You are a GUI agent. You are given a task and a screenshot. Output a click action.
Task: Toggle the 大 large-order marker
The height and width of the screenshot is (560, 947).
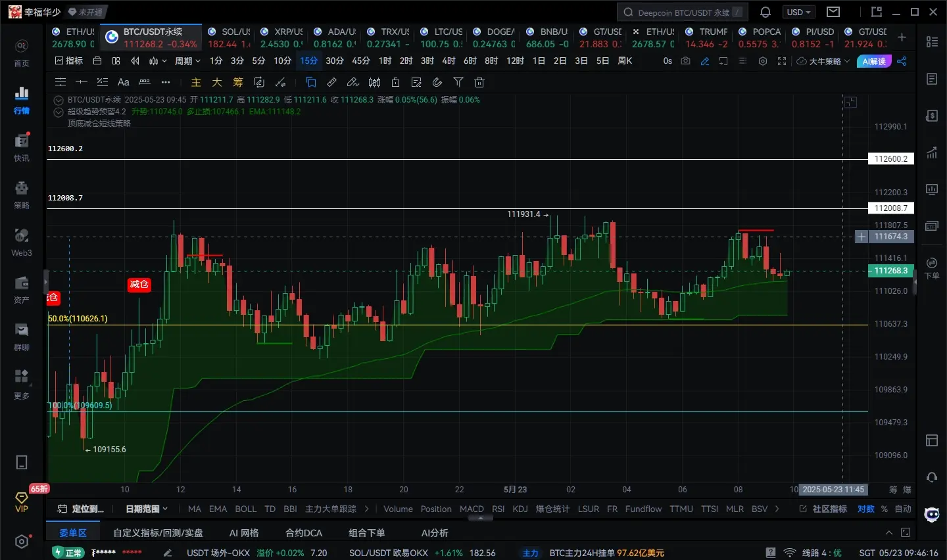click(x=217, y=82)
